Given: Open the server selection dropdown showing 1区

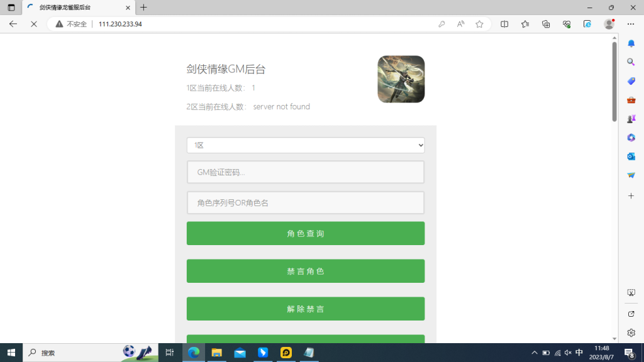Looking at the screenshot, I should [306, 145].
